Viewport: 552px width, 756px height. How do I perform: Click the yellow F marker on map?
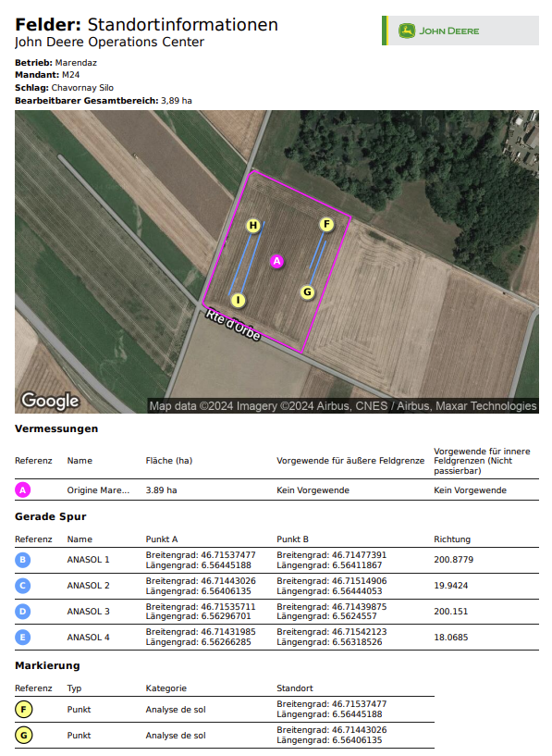click(326, 224)
